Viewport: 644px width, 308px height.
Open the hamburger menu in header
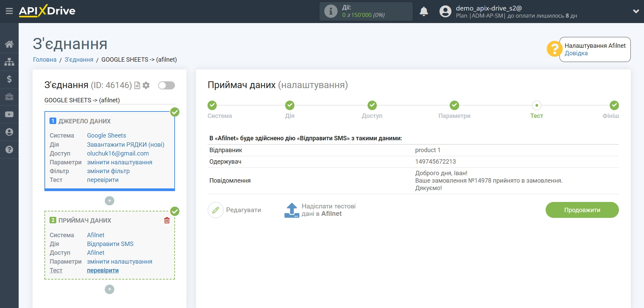9,11
